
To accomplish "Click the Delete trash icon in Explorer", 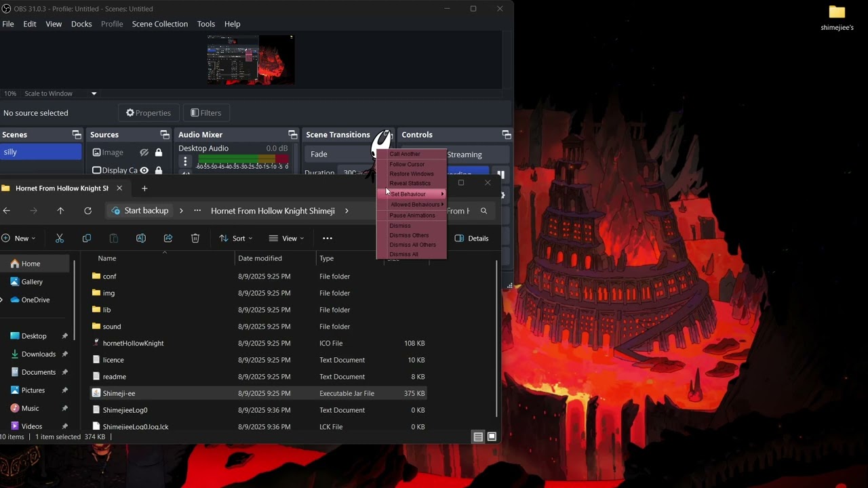I will [195, 238].
